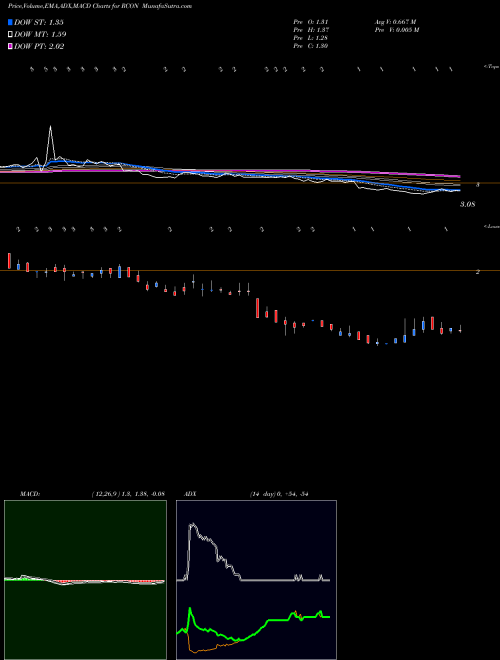Select the 'DOW ST: 1.35' legend label
The image size is (500, 660).
tap(39, 22)
